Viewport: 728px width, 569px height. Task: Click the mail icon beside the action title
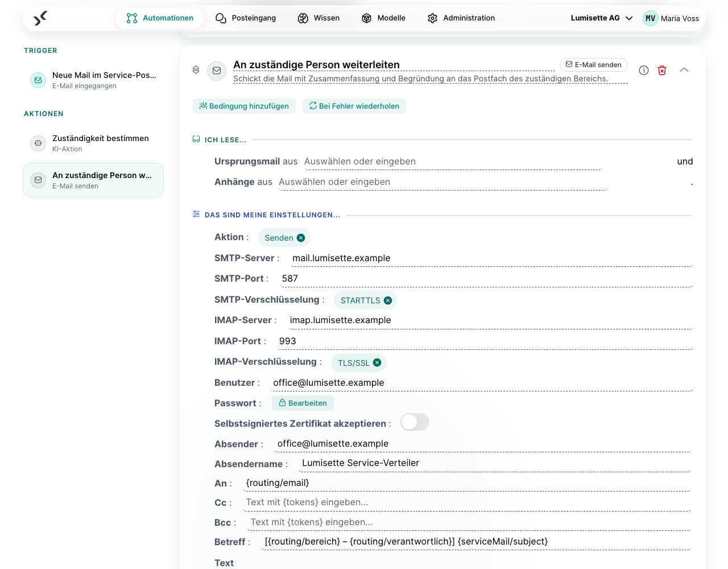point(217,71)
